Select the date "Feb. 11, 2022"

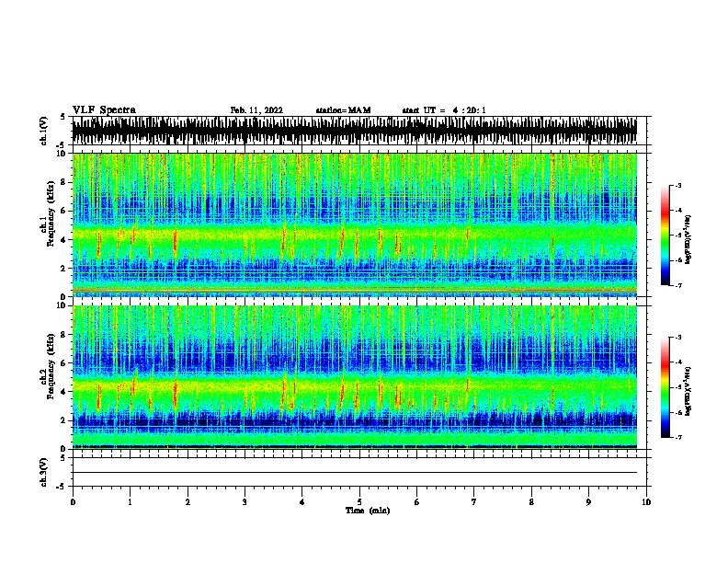(256, 110)
